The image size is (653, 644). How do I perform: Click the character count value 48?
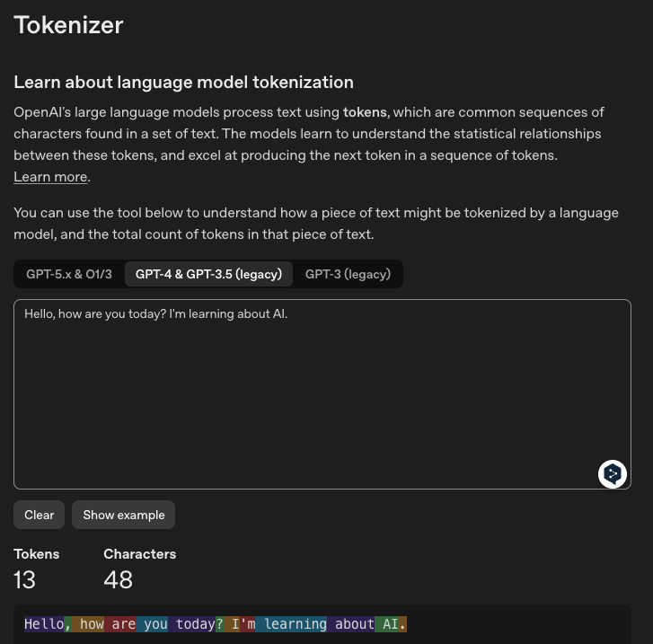point(118,580)
